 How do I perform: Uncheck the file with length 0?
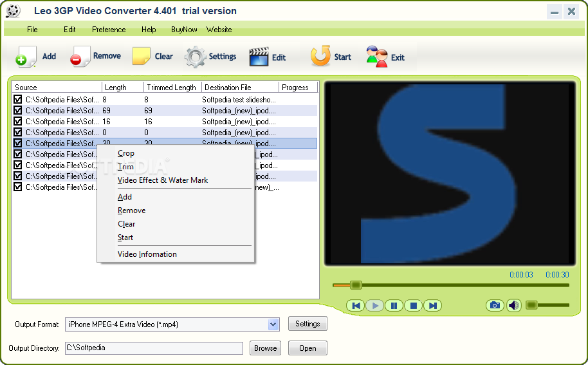pos(17,132)
